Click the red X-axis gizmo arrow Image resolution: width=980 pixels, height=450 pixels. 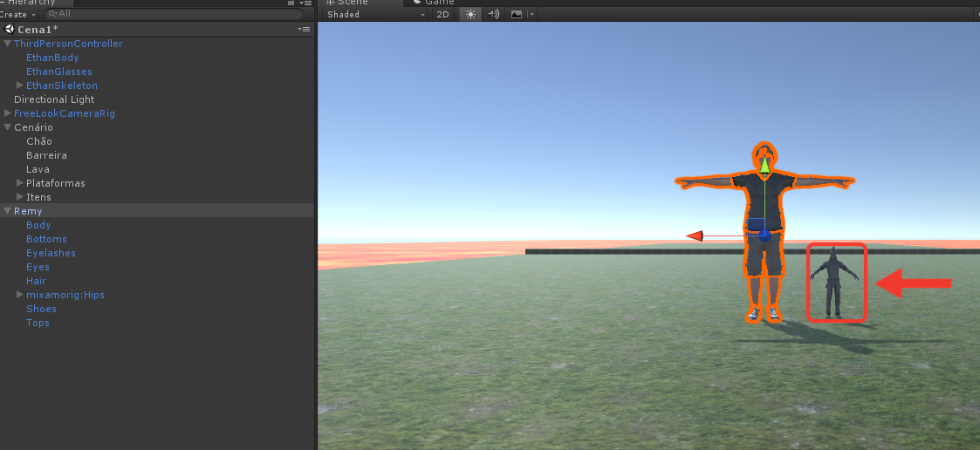(695, 235)
